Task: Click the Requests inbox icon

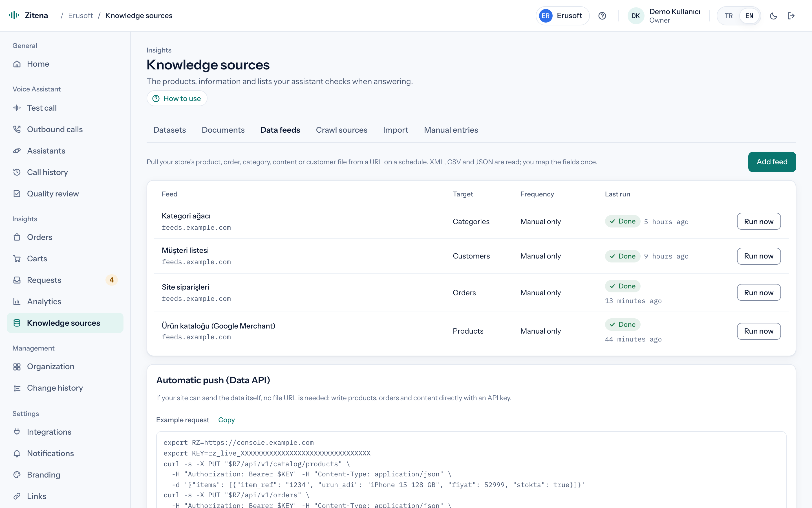Action: 17,280
